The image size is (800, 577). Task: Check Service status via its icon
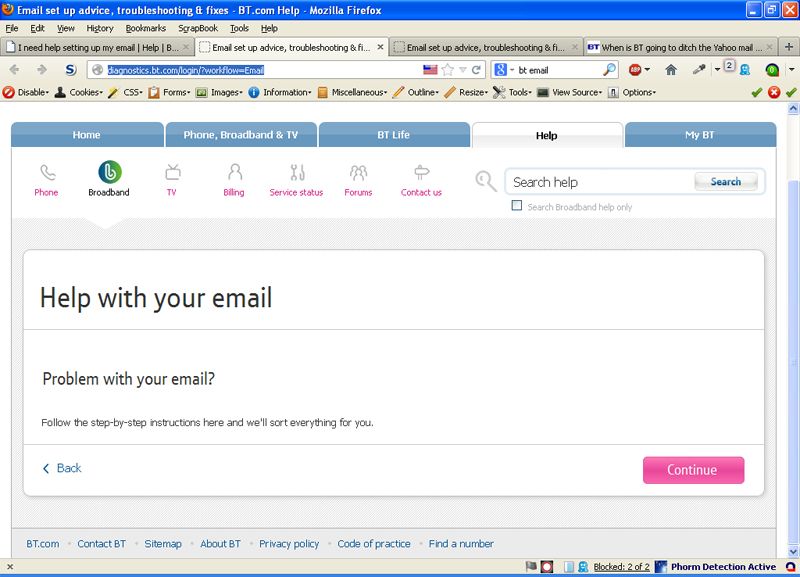(x=295, y=172)
